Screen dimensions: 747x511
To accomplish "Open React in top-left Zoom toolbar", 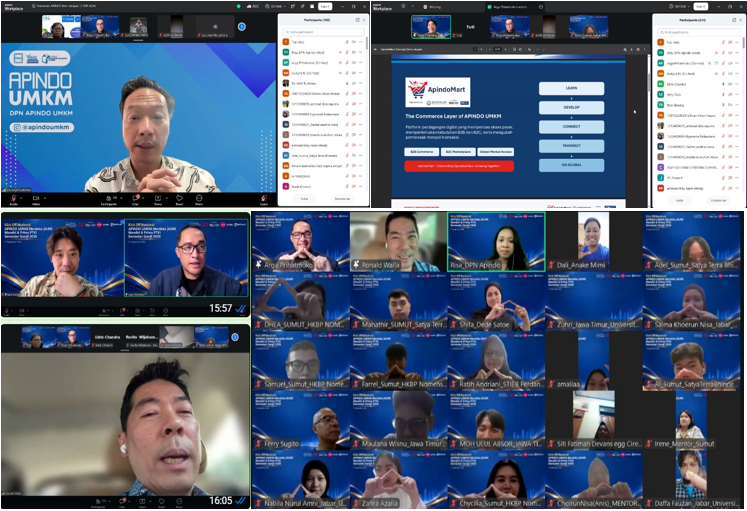I will coord(179,199).
